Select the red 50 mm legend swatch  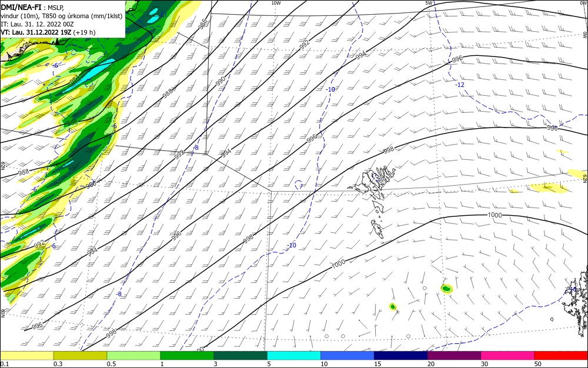coord(561,356)
